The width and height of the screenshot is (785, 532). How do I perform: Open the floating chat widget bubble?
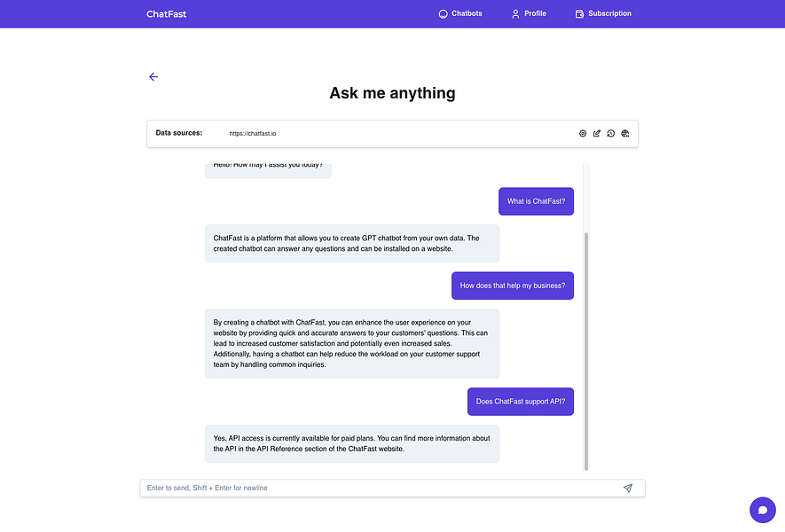pyautogui.click(x=762, y=510)
